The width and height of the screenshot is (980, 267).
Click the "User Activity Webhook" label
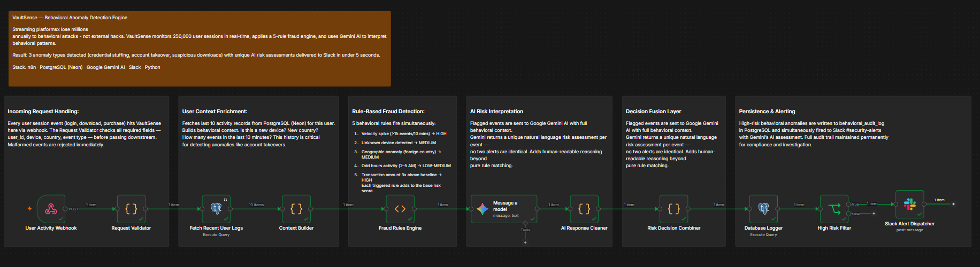tap(51, 228)
